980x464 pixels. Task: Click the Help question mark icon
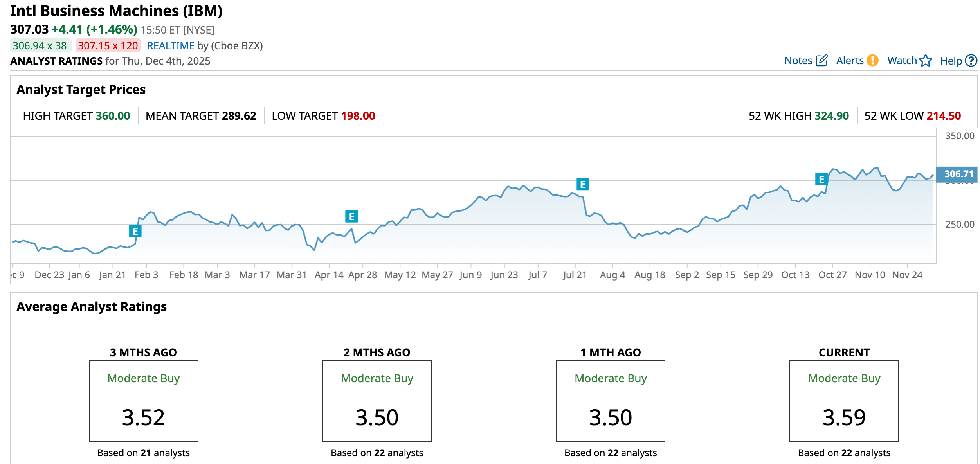point(971,61)
